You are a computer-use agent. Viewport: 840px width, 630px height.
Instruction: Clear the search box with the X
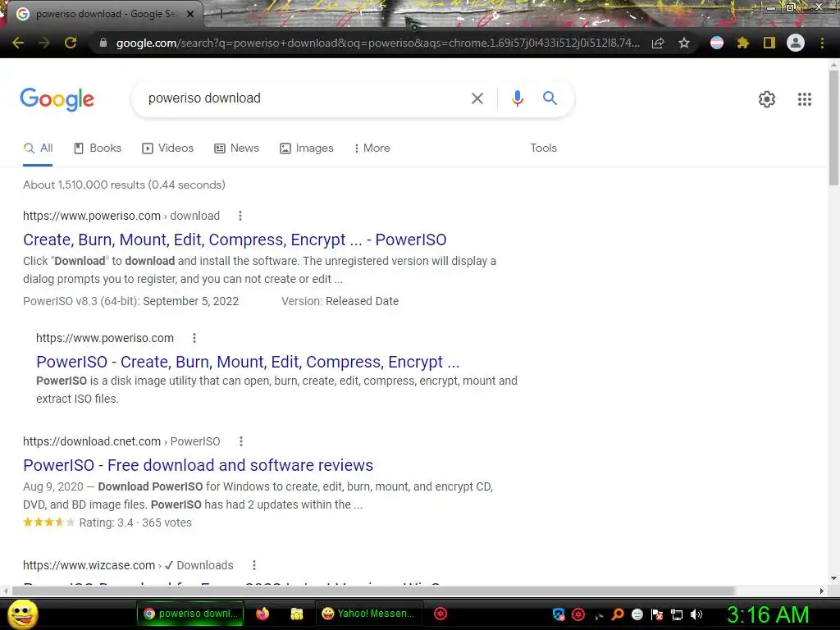[x=477, y=98]
